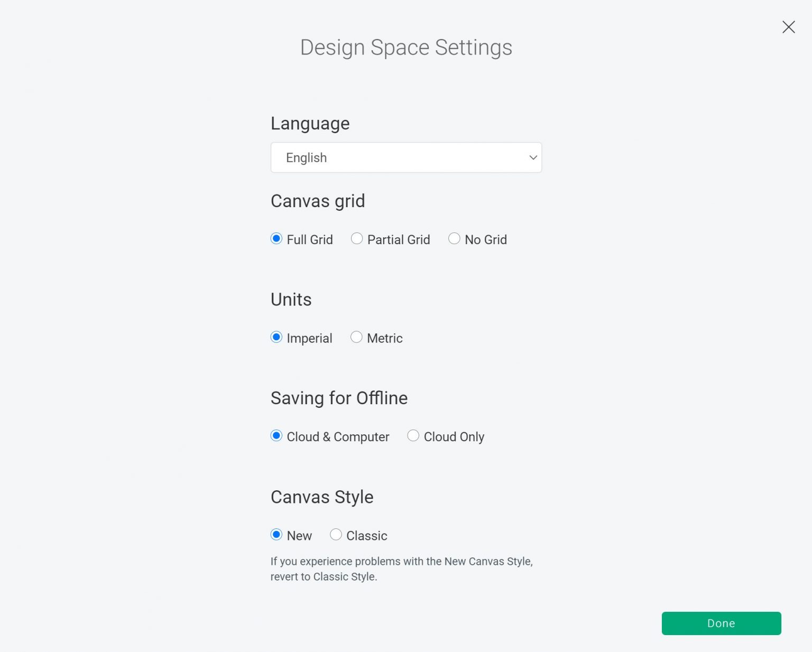This screenshot has width=812, height=652.
Task: Choose Cloud Only for offline saving
Action: [413, 435]
